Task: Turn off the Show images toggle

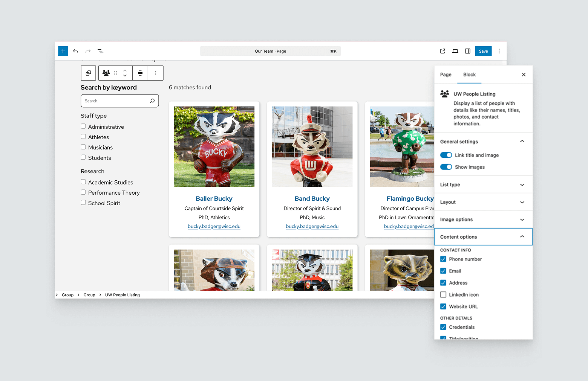Action: point(446,167)
